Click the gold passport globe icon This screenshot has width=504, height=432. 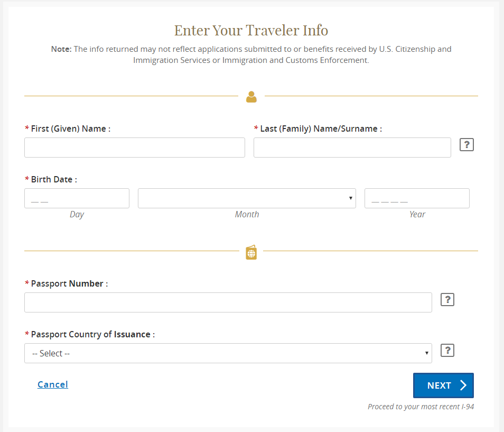(251, 253)
